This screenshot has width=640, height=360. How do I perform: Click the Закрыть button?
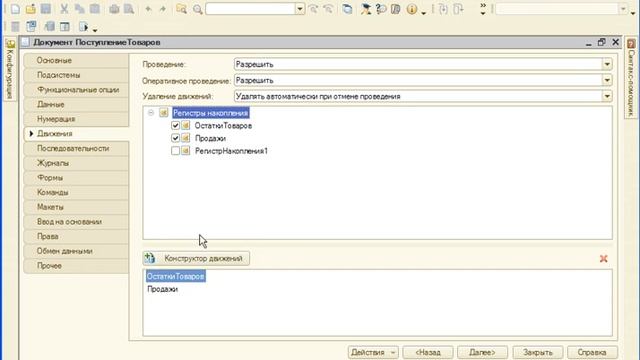click(x=538, y=352)
